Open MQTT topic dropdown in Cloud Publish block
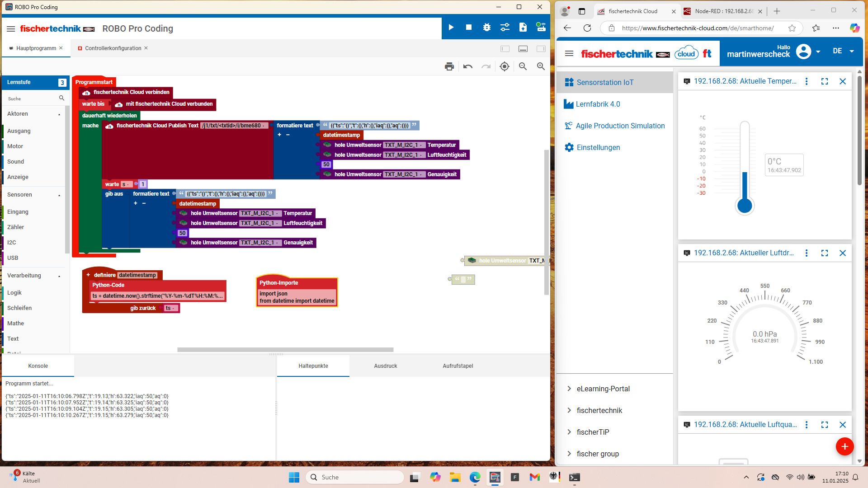This screenshot has width=868, height=488. click(x=235, y=126)
